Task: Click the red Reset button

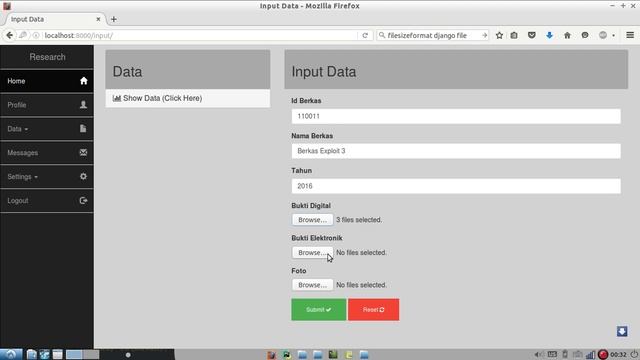Action: point(373,310)
